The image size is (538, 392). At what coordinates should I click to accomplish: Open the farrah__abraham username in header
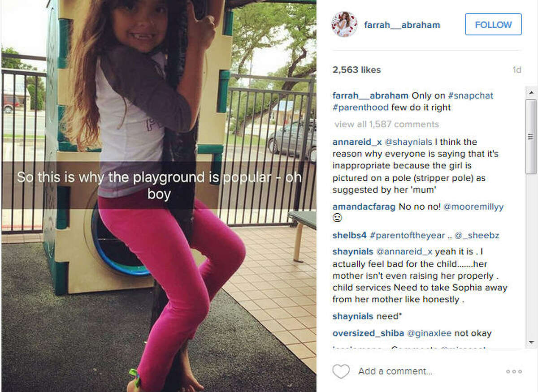pyautogui.click(x=402, y=25)
